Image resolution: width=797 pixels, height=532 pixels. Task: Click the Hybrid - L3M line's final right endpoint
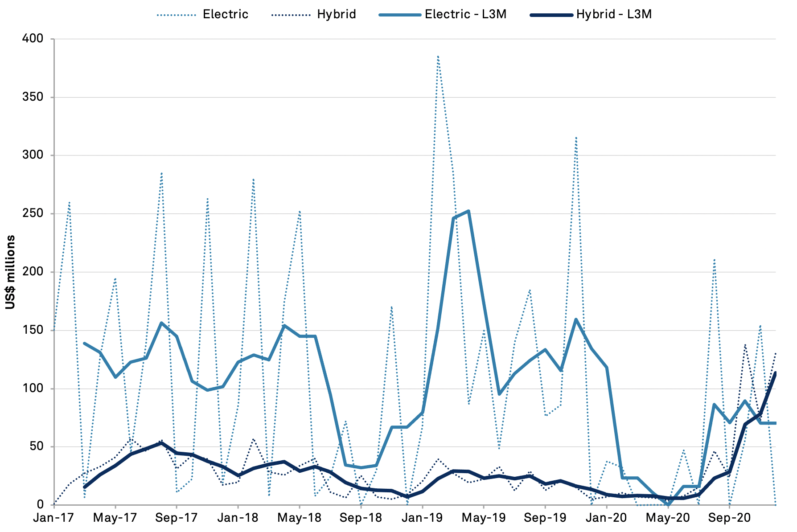tap(775, 373)
